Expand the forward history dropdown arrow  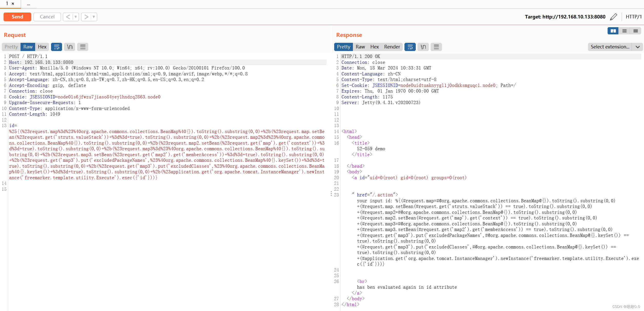tap(94, 17)
